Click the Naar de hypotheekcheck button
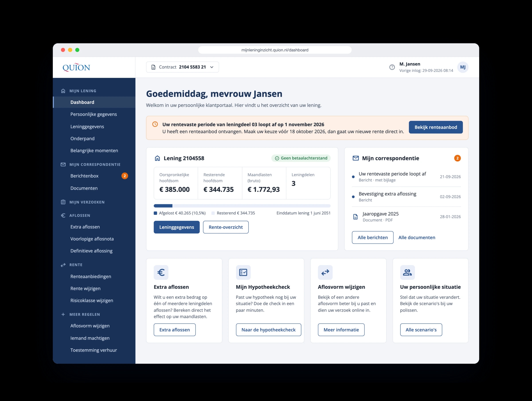The image size is (532, 401). click(x=268, y=330)
